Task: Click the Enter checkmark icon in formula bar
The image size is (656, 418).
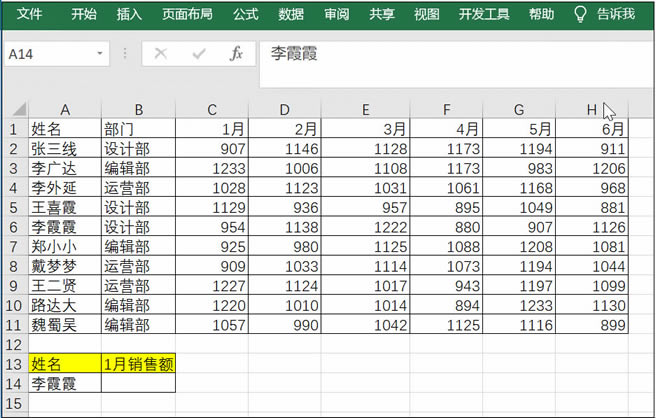Action: pos(198,54)
